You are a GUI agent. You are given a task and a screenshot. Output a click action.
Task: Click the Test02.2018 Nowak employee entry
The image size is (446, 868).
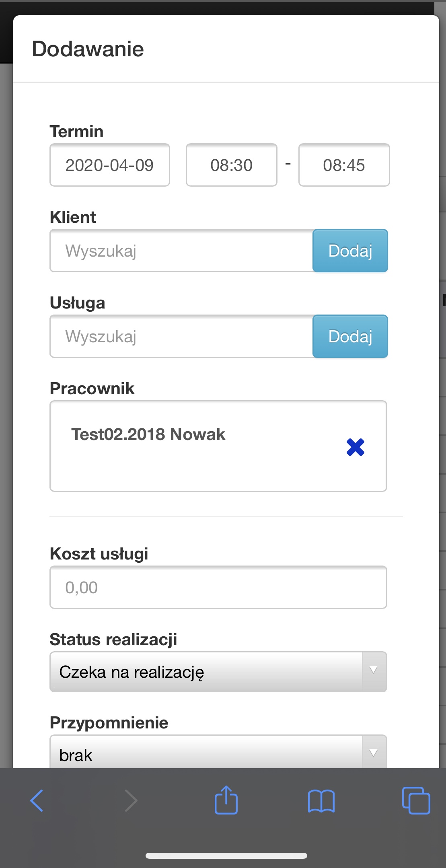point(148,434)
